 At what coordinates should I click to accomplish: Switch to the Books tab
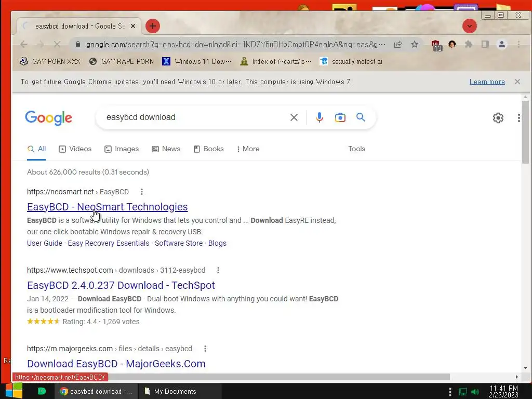pyautogui.click(x=209, y=149)
